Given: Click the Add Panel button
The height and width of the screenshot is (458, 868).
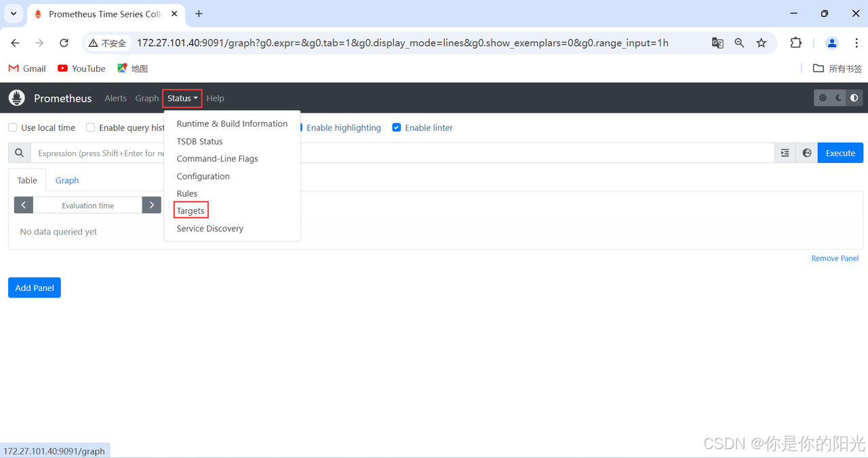Looking at the screenshot, I should pos(35,288).
